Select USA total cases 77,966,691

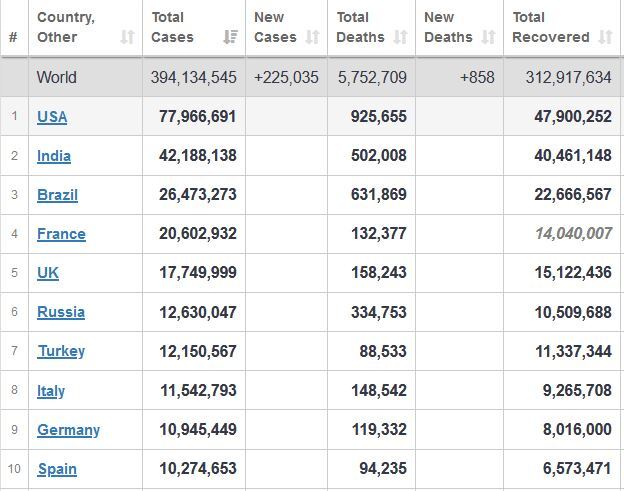(x=198, y=117)
